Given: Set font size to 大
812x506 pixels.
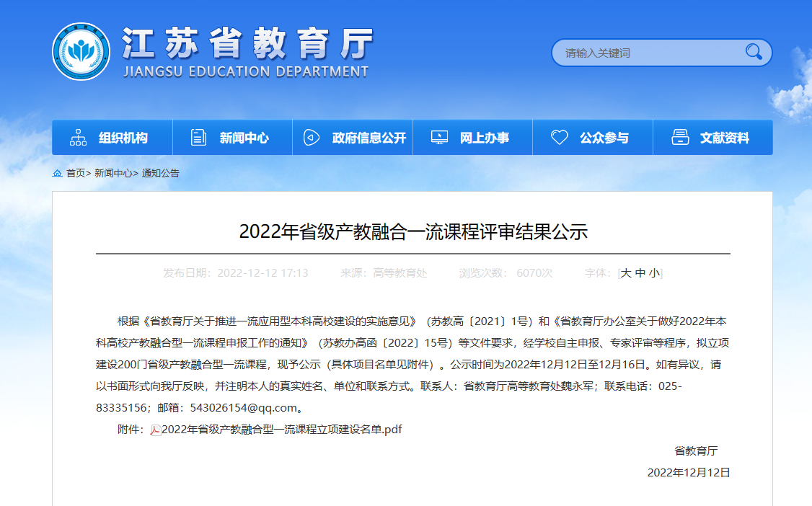Looking at the screenshot, I should (626, 273).
